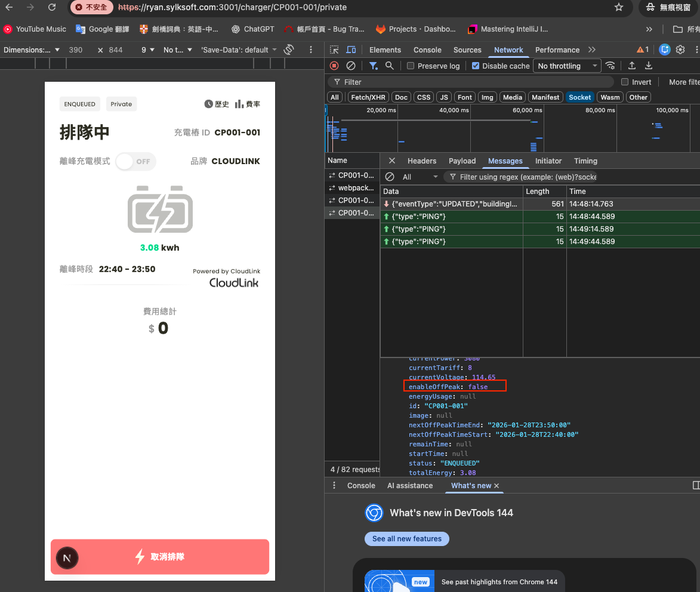The height and width of the screenshot is (592, 700).
Task: Click the clear network log icon
Action: pyautogui.click(x=351, y=66)
